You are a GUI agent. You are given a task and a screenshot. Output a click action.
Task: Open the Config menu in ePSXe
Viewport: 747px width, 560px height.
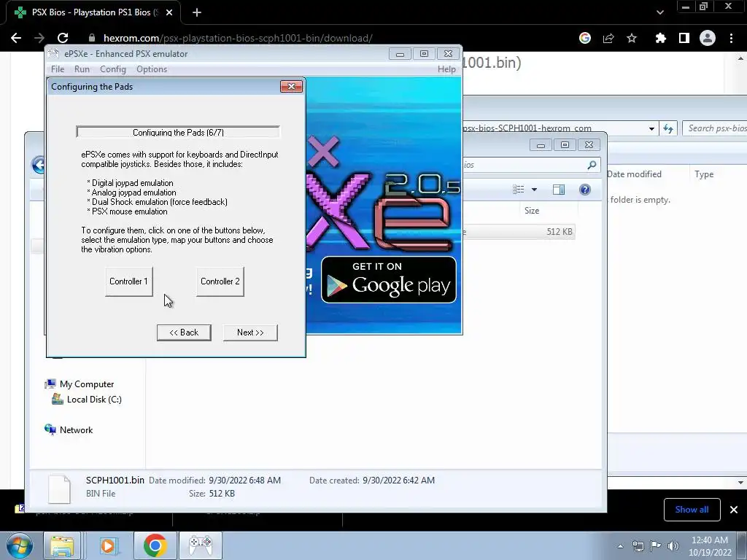(113, 69)
